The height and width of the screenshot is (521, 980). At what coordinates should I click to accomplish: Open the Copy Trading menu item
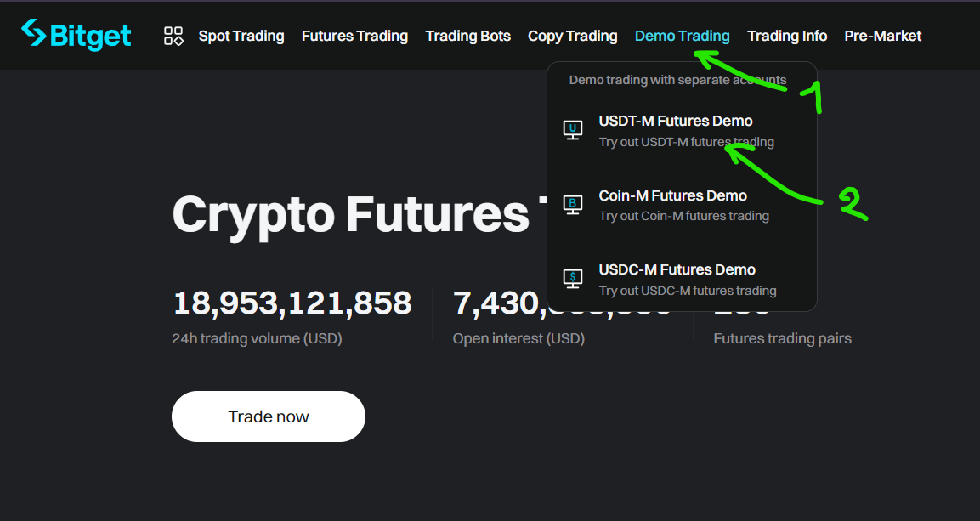click(x=572, y=35)
